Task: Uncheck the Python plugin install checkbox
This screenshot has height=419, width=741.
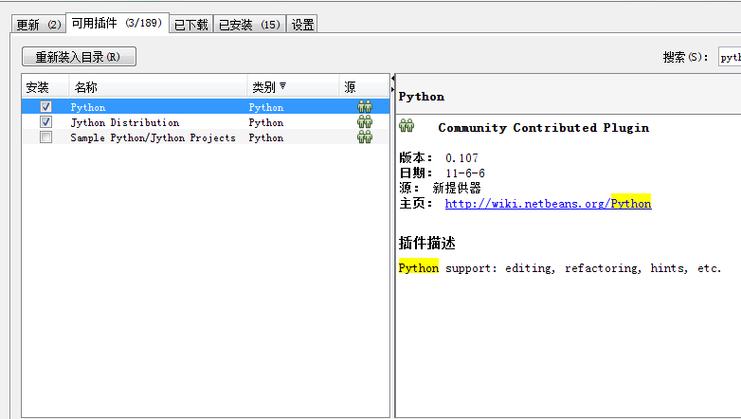Action: tap(46, 107)
